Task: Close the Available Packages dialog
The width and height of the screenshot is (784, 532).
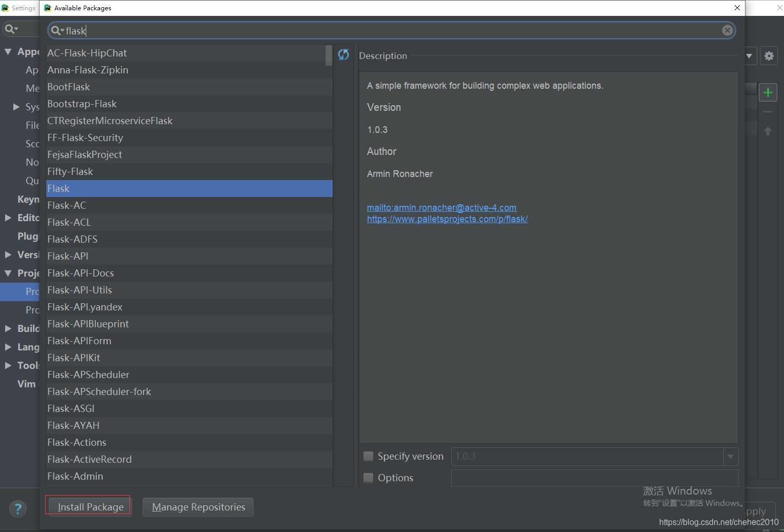Action: coord(737,8)
